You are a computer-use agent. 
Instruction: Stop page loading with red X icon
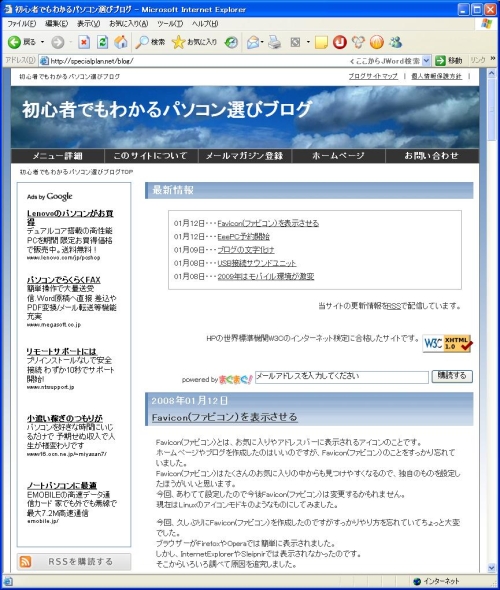pyautogui.click(x=84, y=42)
